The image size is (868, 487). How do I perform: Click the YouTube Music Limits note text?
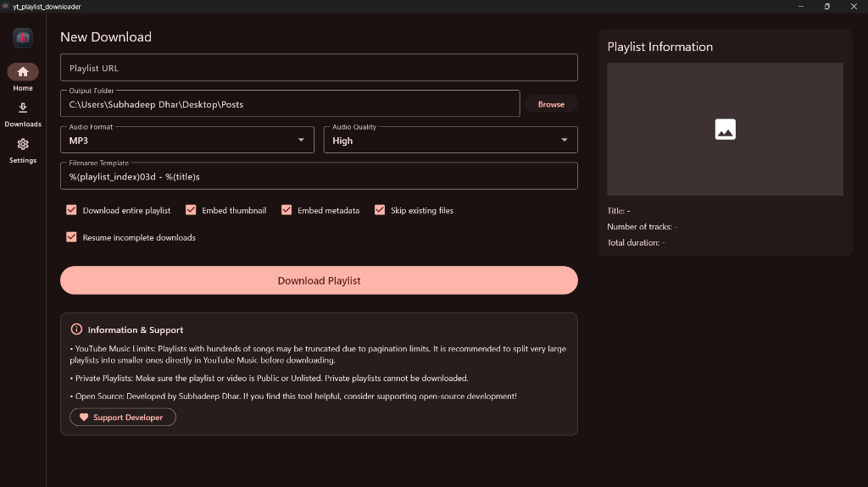point(318,354)
